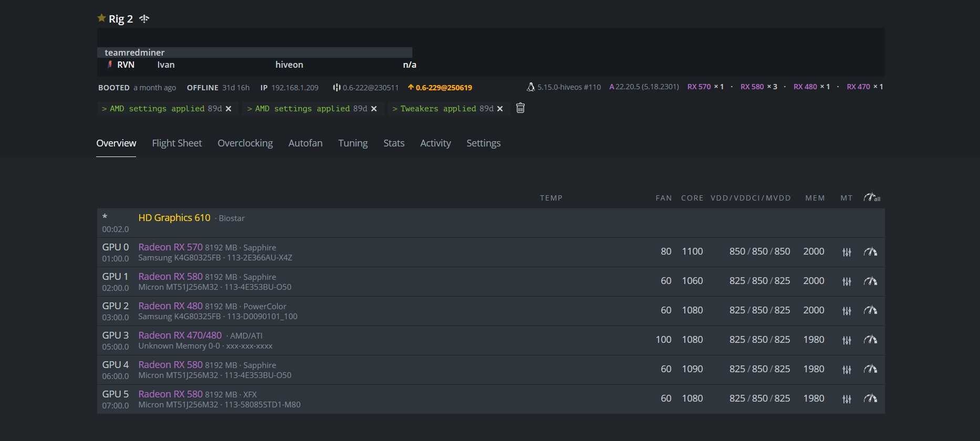Click the RX 480 × 1 GPU count
This screenshot has height=441, width=980.
pos(812,87)
